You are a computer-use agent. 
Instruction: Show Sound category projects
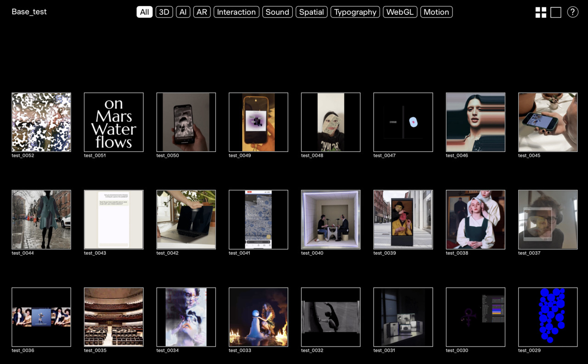pos(277,12)
